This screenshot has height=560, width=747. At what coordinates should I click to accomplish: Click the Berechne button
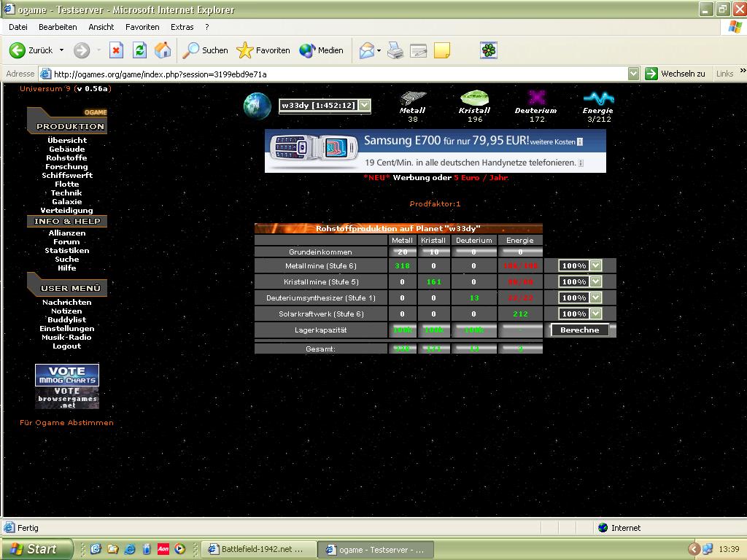(x=580, y=330)
